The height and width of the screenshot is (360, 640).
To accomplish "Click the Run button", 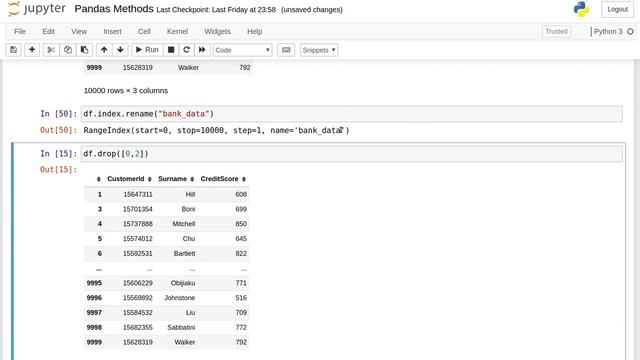I will point(147,50).
